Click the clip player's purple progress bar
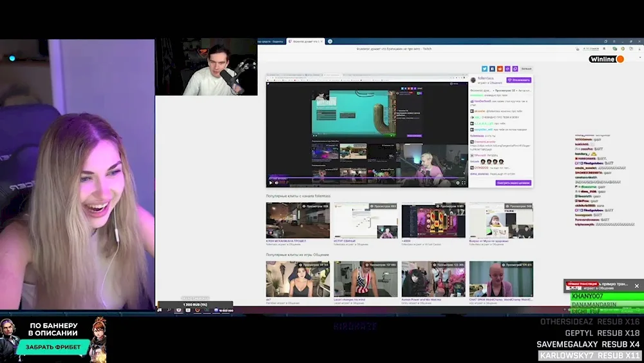 click(367, 179)
